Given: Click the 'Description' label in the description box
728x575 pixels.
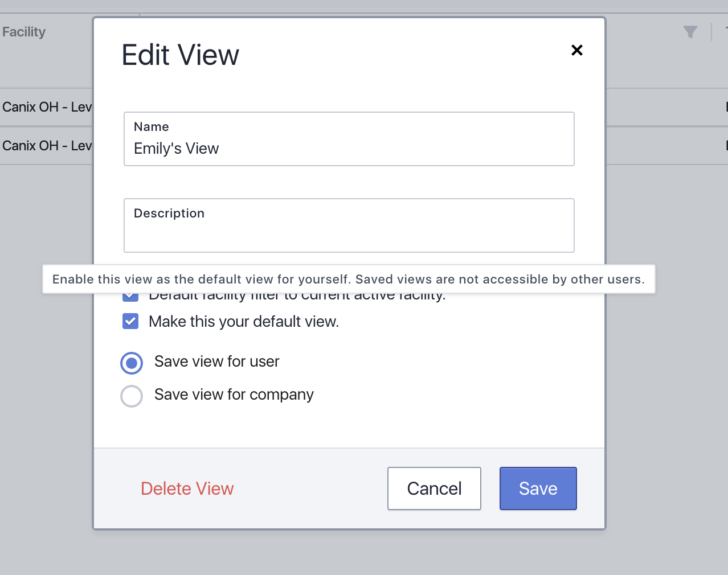Looking at the screenshot, I should point(169,213).
